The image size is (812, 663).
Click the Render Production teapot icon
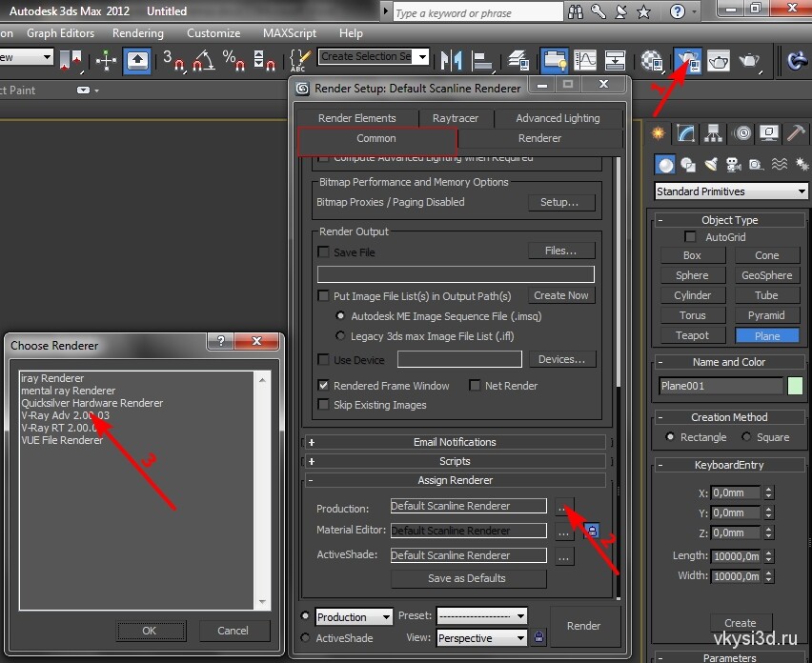[x=749, y=61]
